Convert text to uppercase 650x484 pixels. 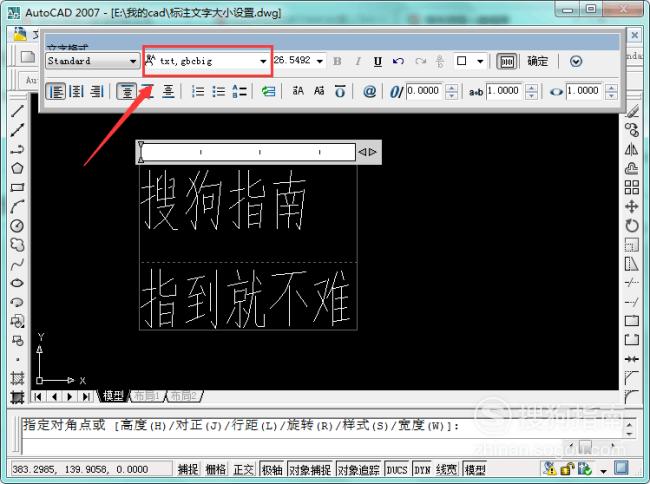[298, 91]
